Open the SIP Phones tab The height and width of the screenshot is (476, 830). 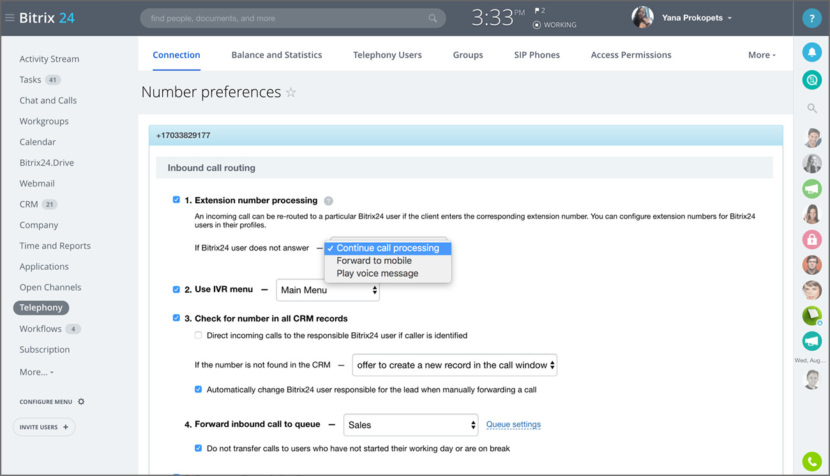click(536, 55)
